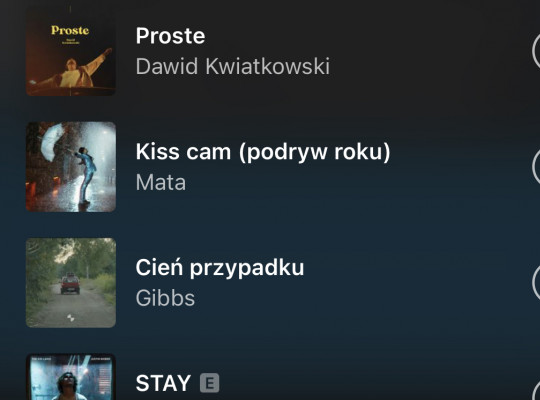Click the explicit E badge next to STAY

(x=210, y=383)
